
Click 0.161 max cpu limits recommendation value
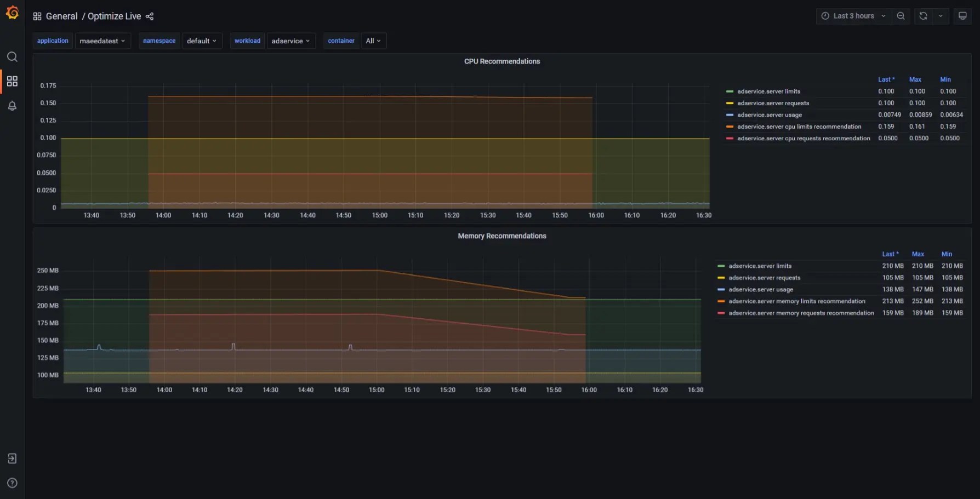pyautogui.click(x=917, y=127)
